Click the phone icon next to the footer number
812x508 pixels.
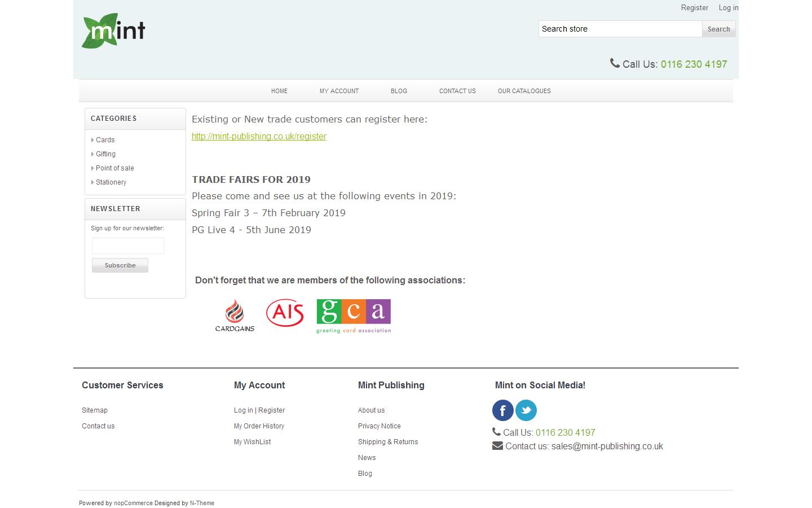pos(496,431)
